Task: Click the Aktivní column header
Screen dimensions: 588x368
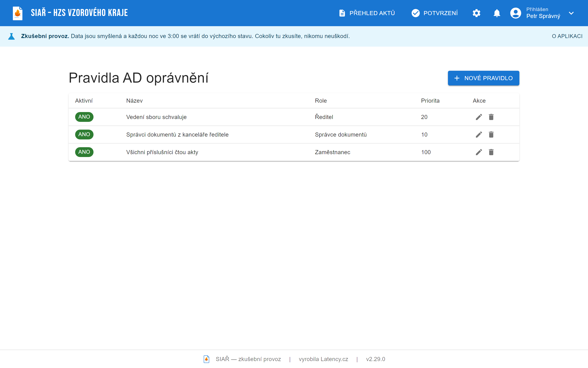Action: [x=84, y=101]
